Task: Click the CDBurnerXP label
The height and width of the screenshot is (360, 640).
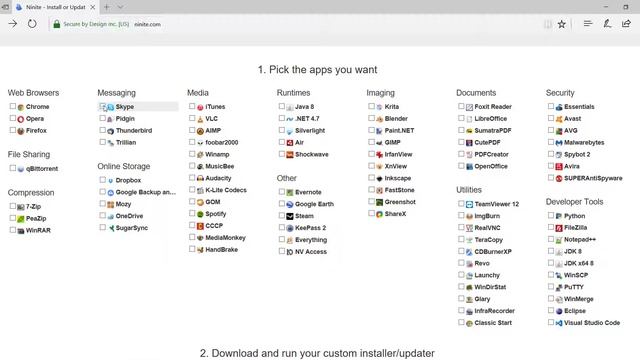Action: (x=493, y=252)
